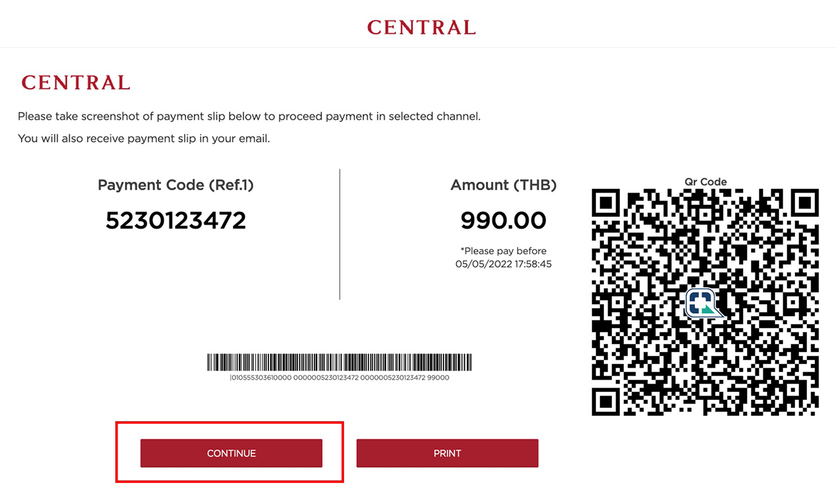This screenshot has height=504, width=836.
Task: Click the Amount (THB) heading
Action: point(503,185)
